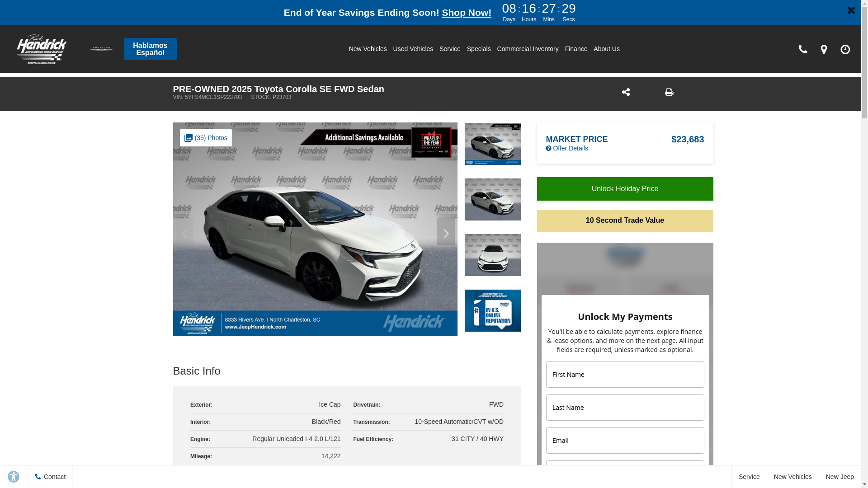
Task: Focus the First Name field
Action: click(x=625, y=375)
